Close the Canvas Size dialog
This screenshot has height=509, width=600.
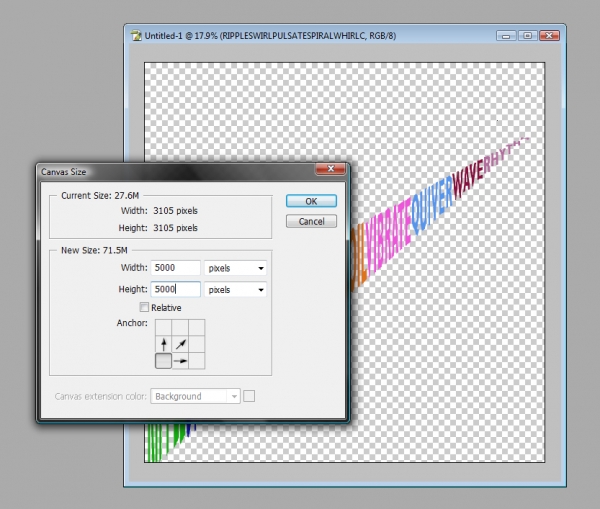point(330,169)
